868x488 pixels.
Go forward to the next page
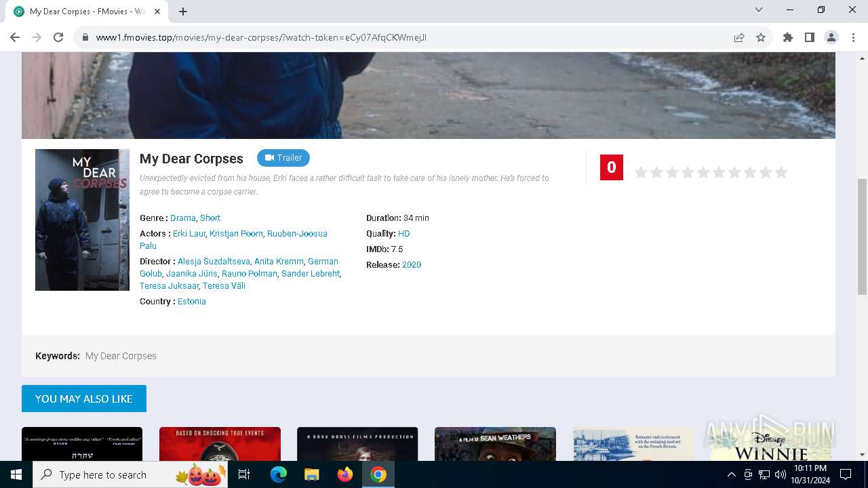coord(37,37)
